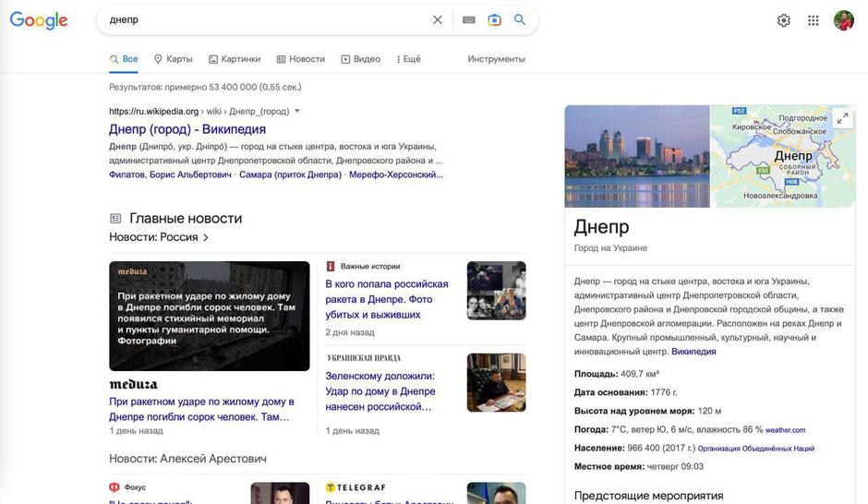Open the weather.com source link
The width and height of the screenshot is (868, 504).
(785, 430)
